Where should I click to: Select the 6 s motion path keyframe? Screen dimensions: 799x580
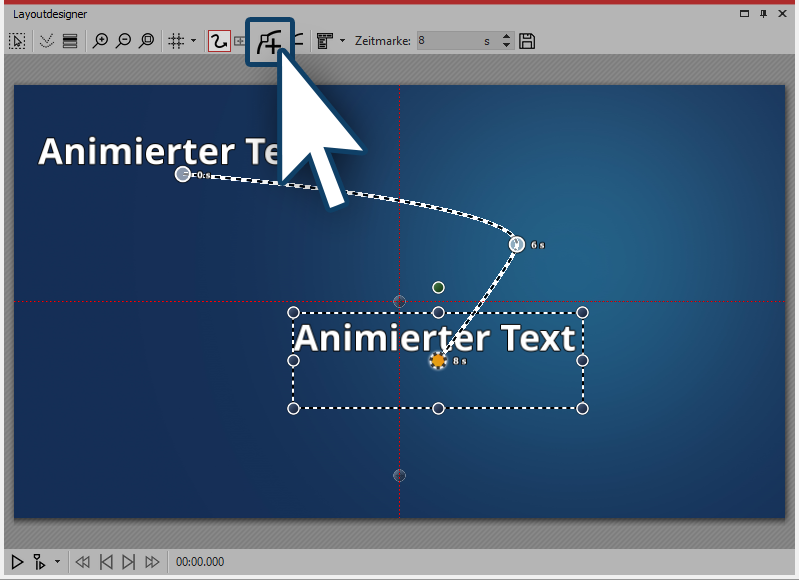[517, 244]
